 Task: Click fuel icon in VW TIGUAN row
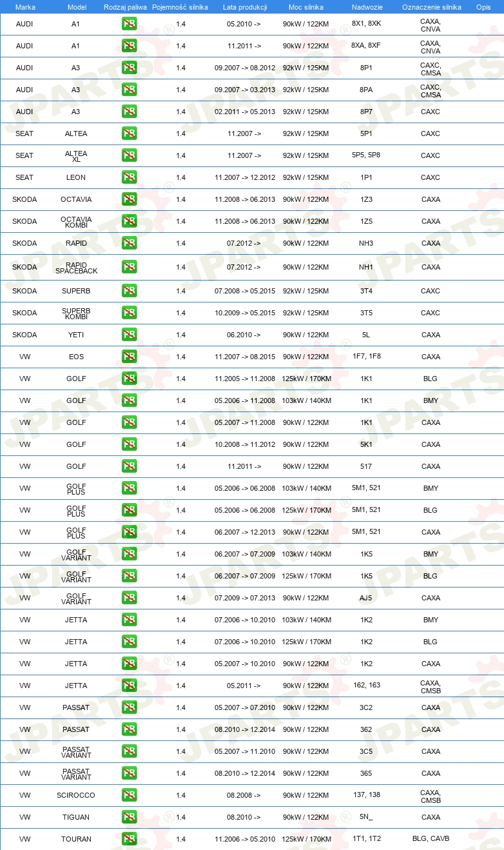[x=130, y=817]
